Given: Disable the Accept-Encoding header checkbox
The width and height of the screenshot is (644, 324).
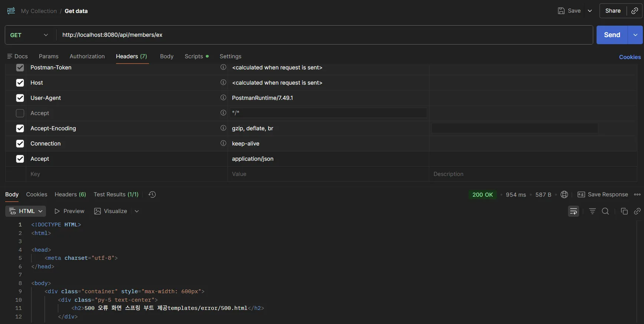Looking at the screenshot, I should [20, 128].
